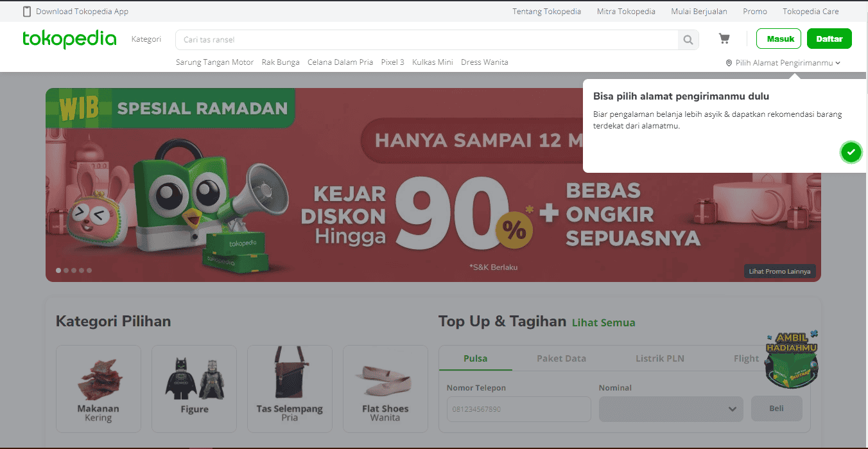Open the Nominal dropdown

(671, 409)
